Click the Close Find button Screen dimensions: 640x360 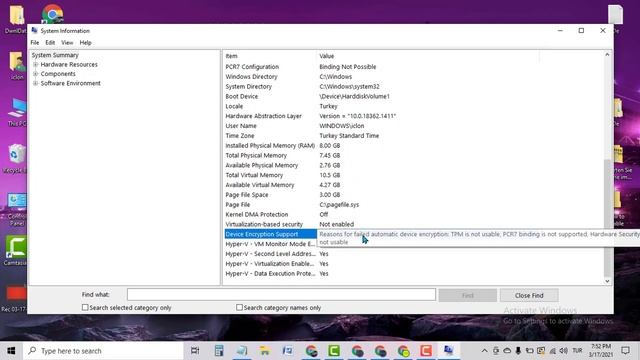coord(529,295)
